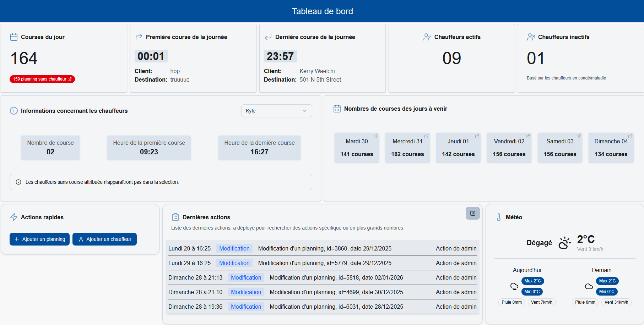Open the external link on Mardi 30 card
This screenshot has width=644, height=325.
(x=375, y=136)
